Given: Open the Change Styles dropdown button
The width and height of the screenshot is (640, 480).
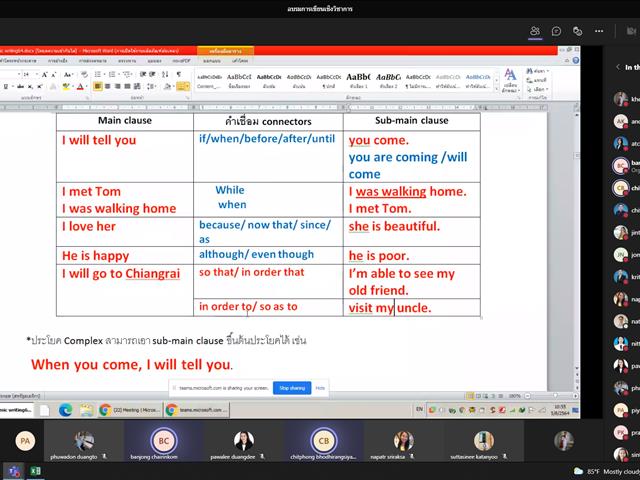Looking at the screenshot, I should [510, 81].
